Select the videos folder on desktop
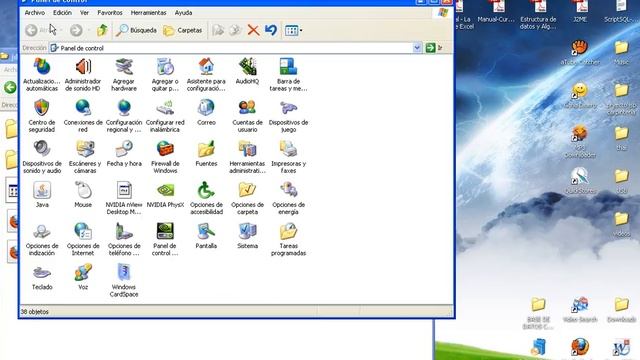 [x=621, y=225]
